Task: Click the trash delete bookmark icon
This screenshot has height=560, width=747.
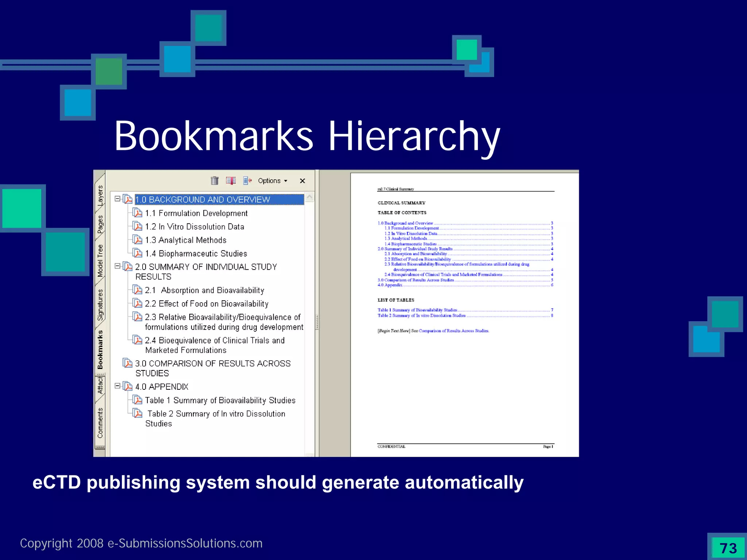Action: coord(214,180)
